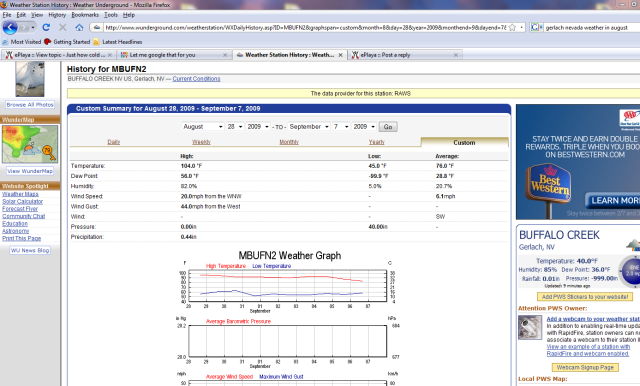Open the Latest Headlines feed bookmark
This screenshot has width=640, height=386.
click(x=118, y=42)
